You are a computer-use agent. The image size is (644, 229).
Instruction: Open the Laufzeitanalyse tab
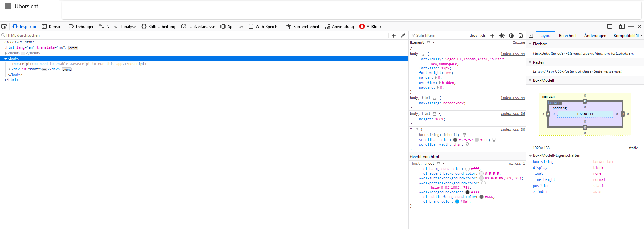point(198,26)
